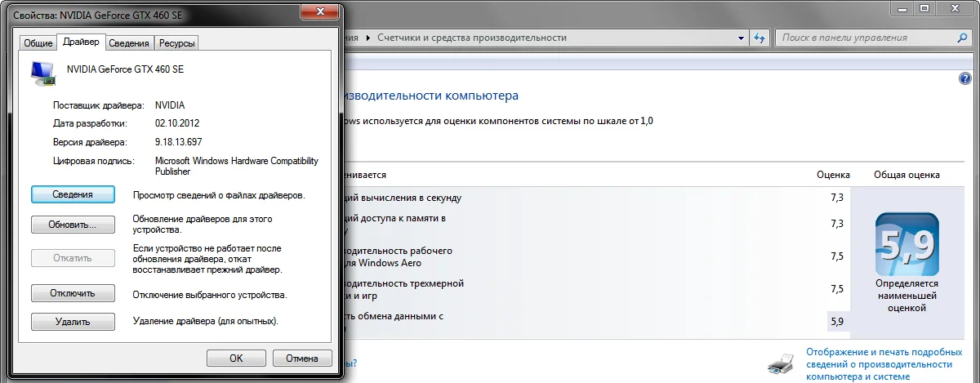The image size is (980, 383).
Task: Click the NVIDIA GeForce GTX 460 SE device name
Action: [125, 70]
